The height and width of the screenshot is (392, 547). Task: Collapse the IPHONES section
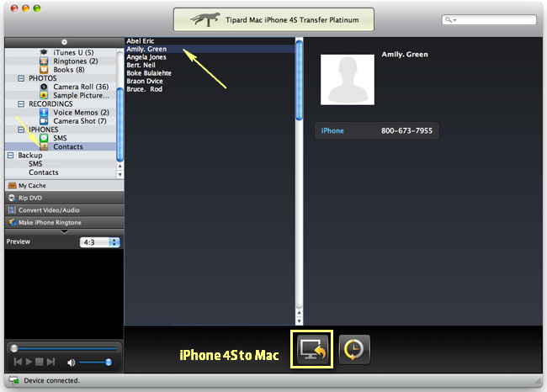(21, 130)
